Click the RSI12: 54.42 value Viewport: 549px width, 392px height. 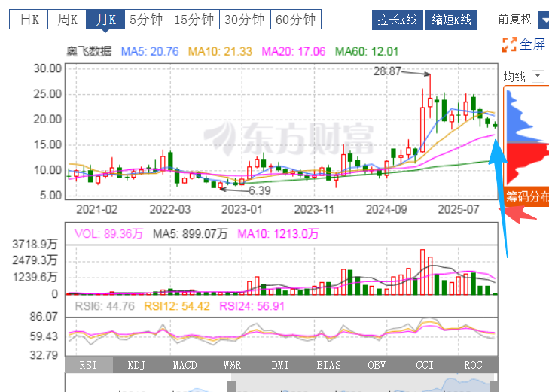coord(177,306)
